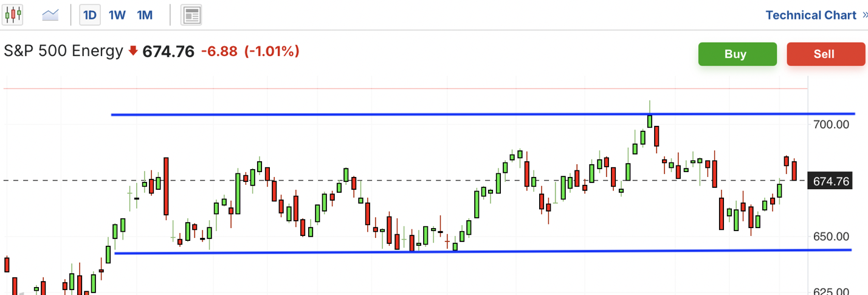Viewport: 868px width, 295px height.
Task: Select the 1D timeframe
Action: click(90, 15)
